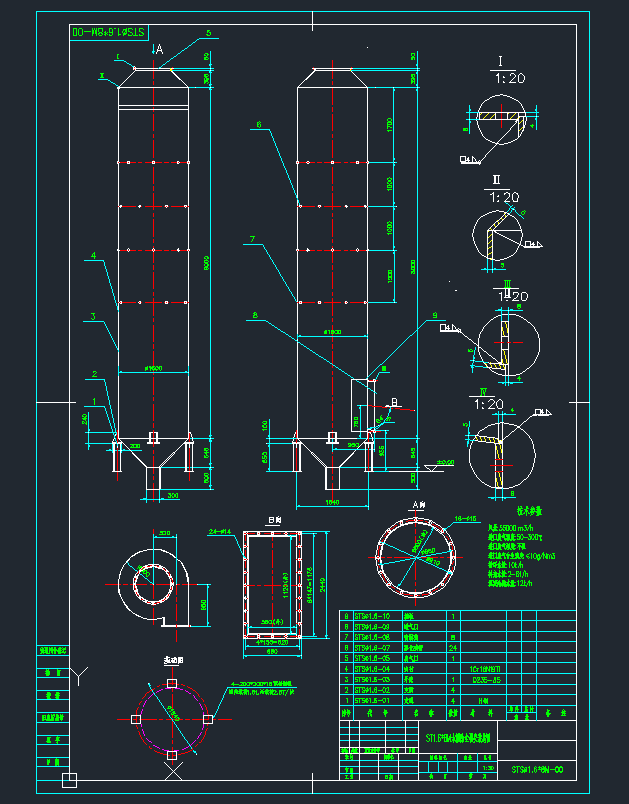Viewport: 629px width, 804px height.
Task: Select the view arrow labeled B near the inlet
Action: tap(392, 403)
